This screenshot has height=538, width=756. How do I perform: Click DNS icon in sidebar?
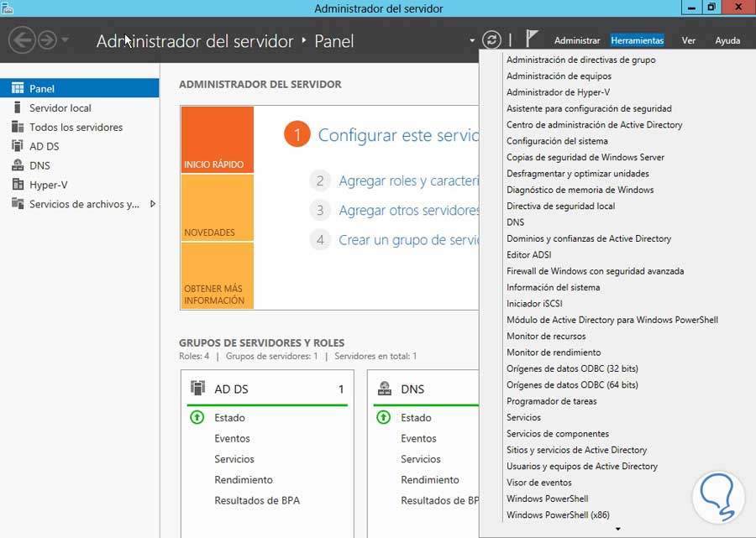(18, 165)
